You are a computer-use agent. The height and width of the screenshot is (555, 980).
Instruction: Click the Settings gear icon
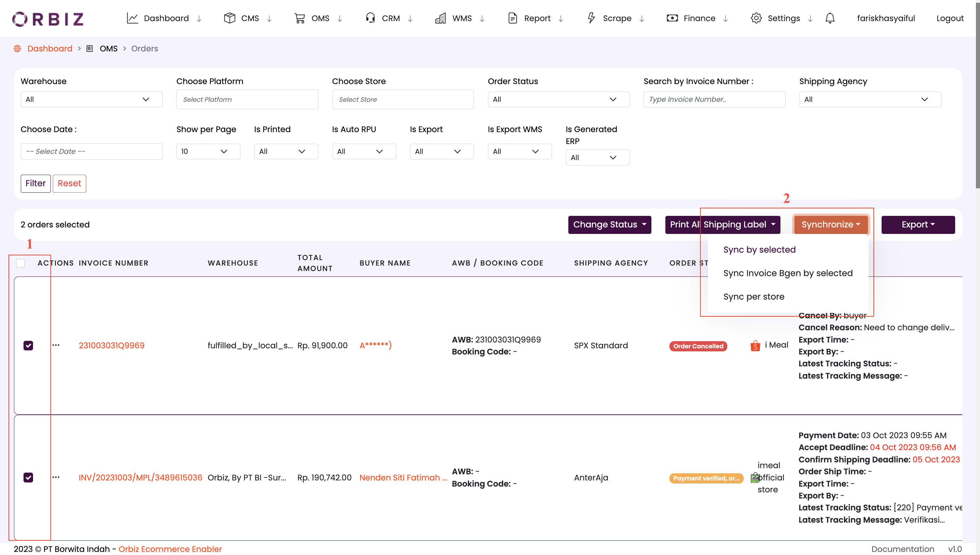[756, 18]
